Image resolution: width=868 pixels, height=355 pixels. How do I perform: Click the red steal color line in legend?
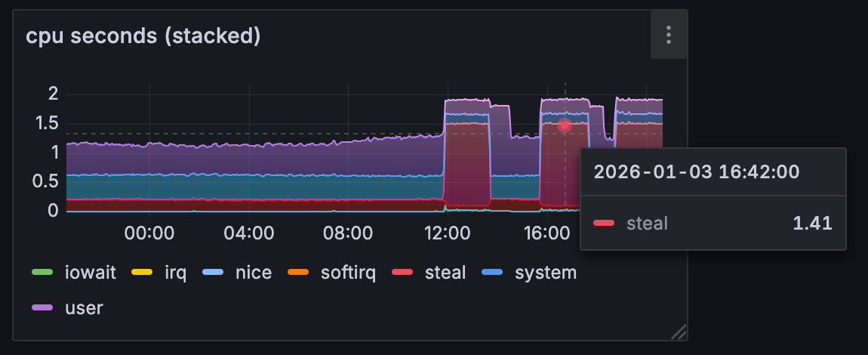click(x=402, y=273)
